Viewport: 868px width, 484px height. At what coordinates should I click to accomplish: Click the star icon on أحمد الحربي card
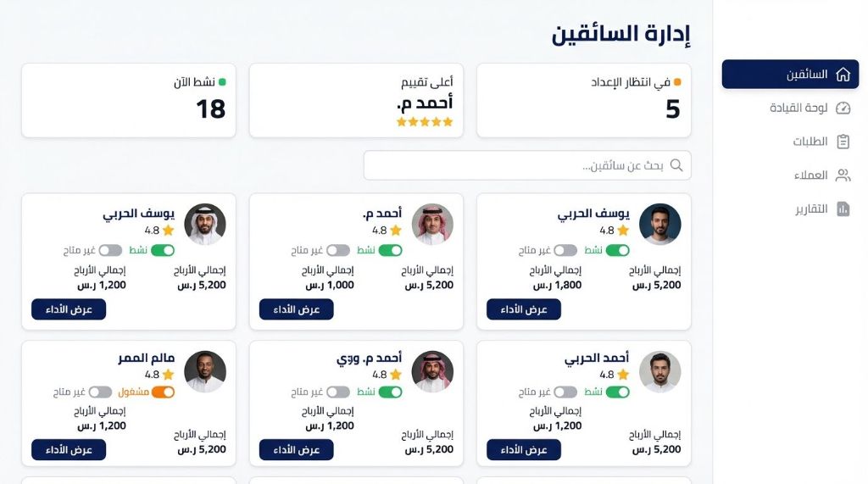click(623, 375)
